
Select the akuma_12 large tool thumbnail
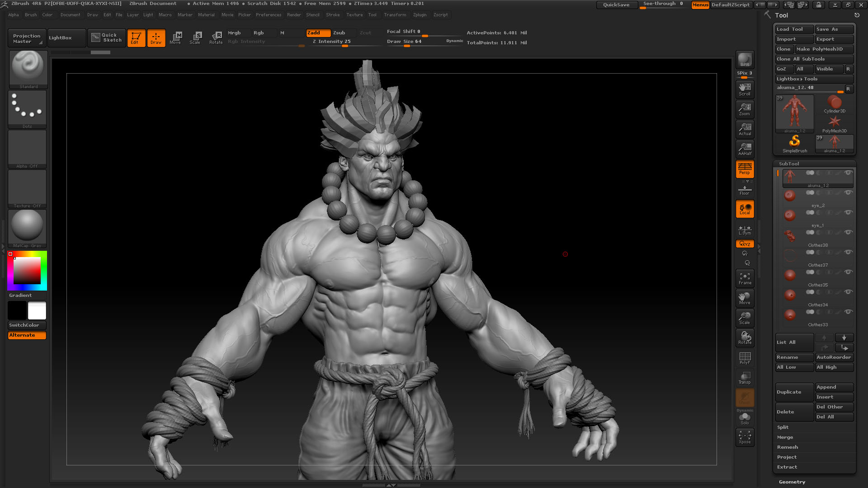click(x=795, y=114)
